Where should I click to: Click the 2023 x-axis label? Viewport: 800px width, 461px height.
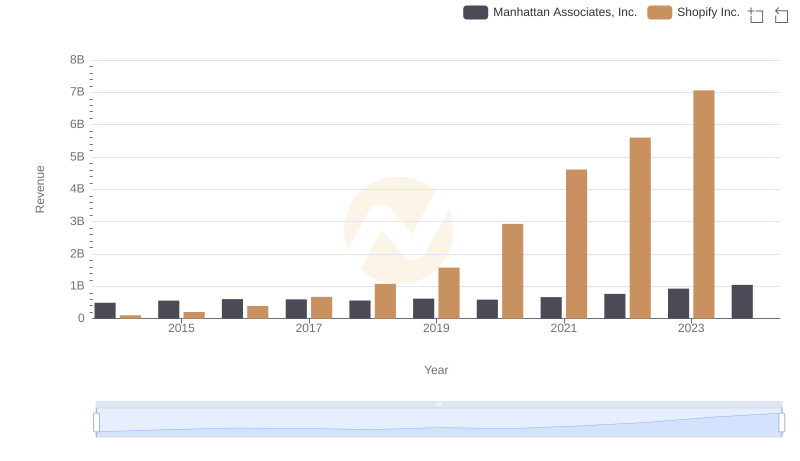click(691, 328)
